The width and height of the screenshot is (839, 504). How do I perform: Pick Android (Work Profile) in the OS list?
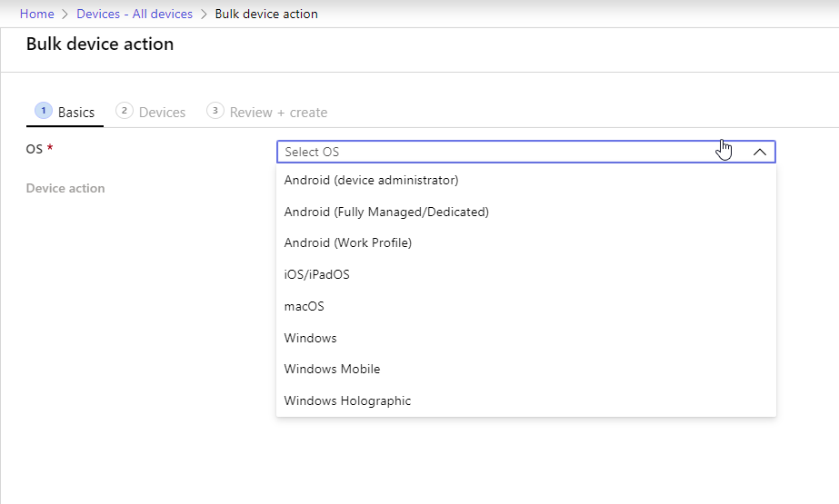click(347, 242)
